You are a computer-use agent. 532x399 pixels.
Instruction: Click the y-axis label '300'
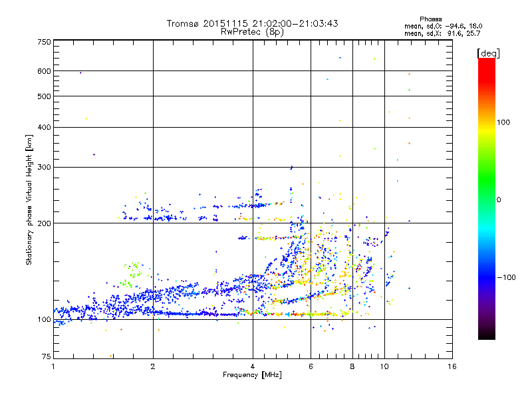point(44,167)
